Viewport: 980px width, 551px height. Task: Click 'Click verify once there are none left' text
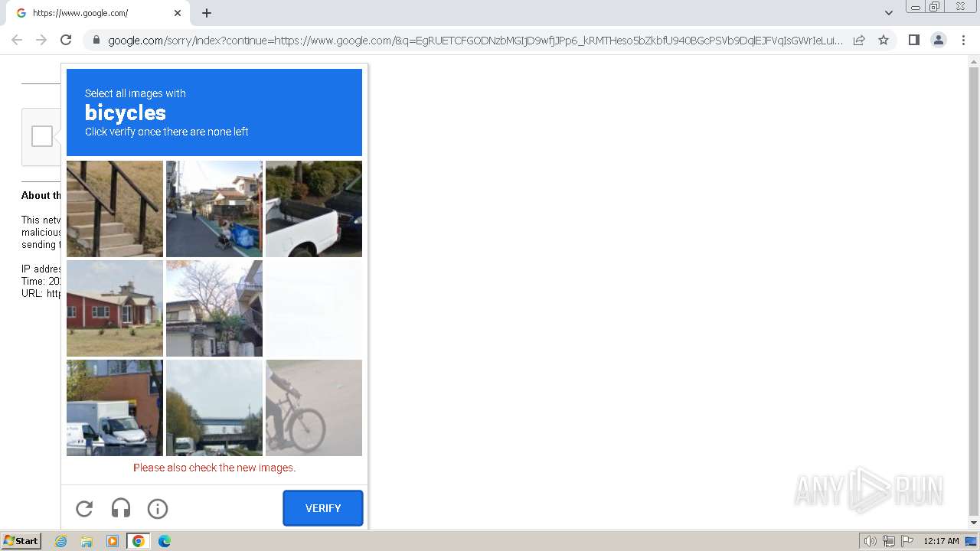click(x=167, y=132)
